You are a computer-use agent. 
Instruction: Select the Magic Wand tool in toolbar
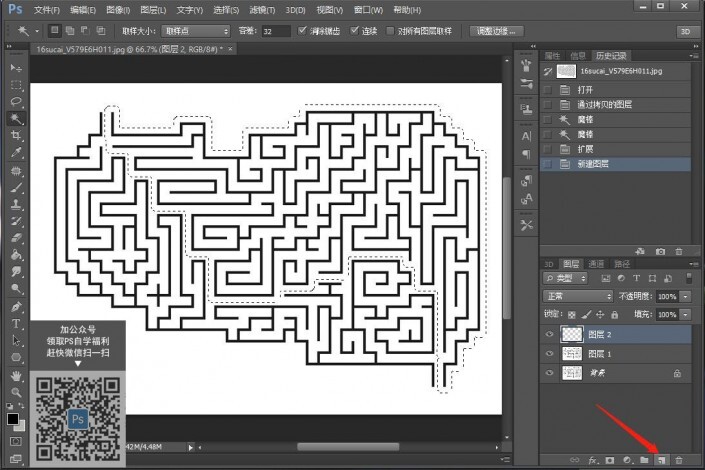pyautogui.click(x=16, y=118)
